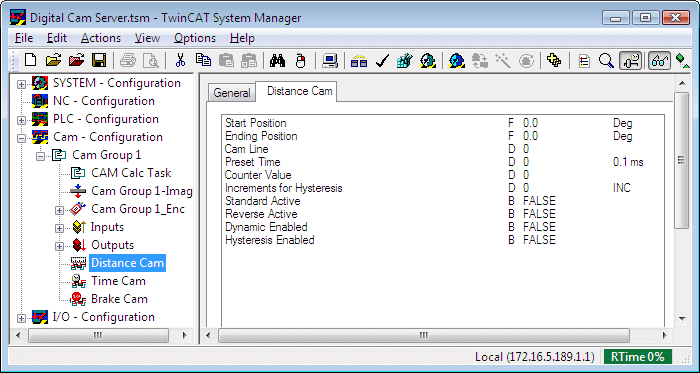Click right pane horizontal scrollbar right arrow
The width and height of the screenshot is (700, 373).
[x=664, y=336]
